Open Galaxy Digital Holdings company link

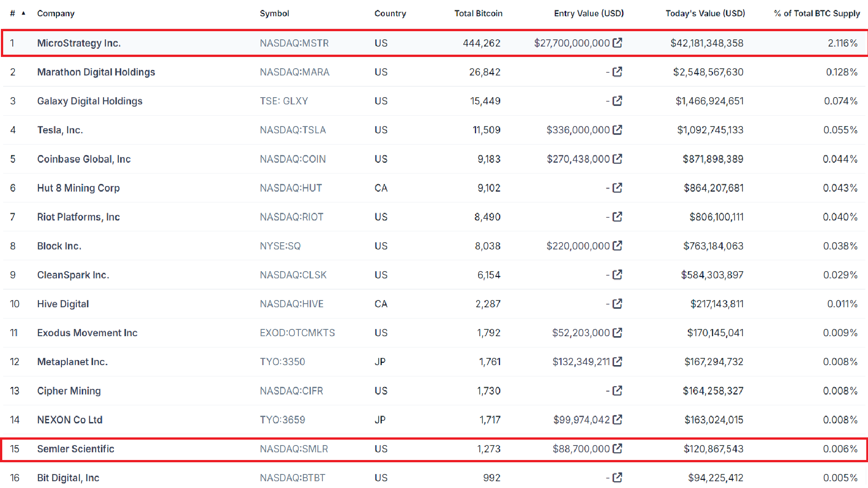pos(90,101)
